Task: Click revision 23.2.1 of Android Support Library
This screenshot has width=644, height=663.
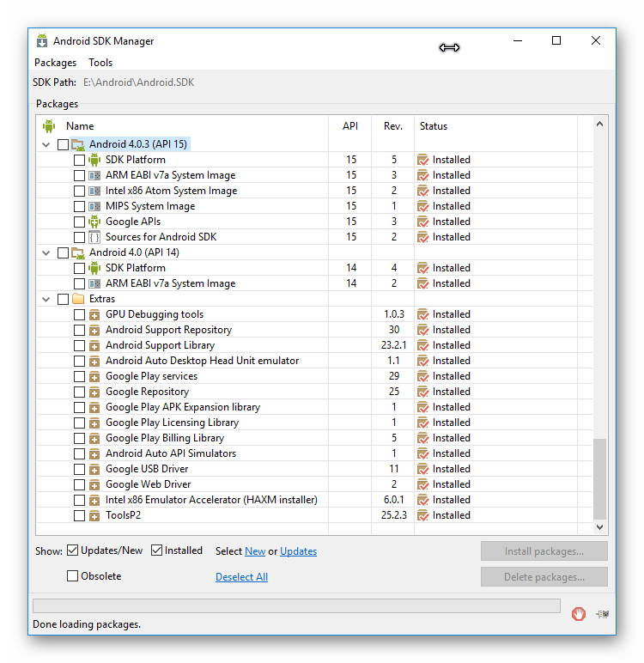Action: point(393,345)
